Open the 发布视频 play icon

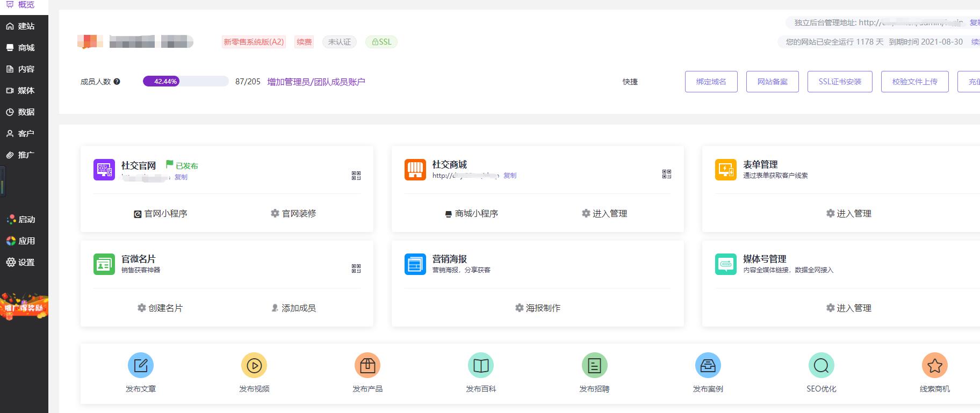[254, 366]
